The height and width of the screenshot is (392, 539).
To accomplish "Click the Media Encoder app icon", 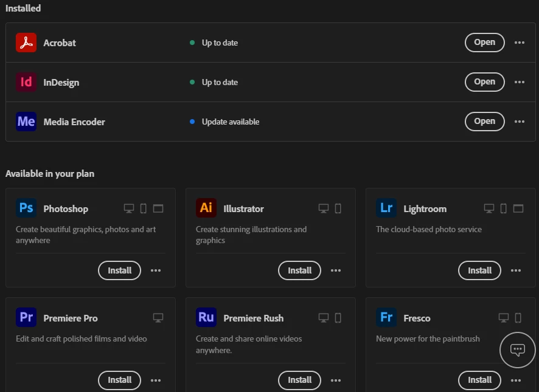I will 26,122.
